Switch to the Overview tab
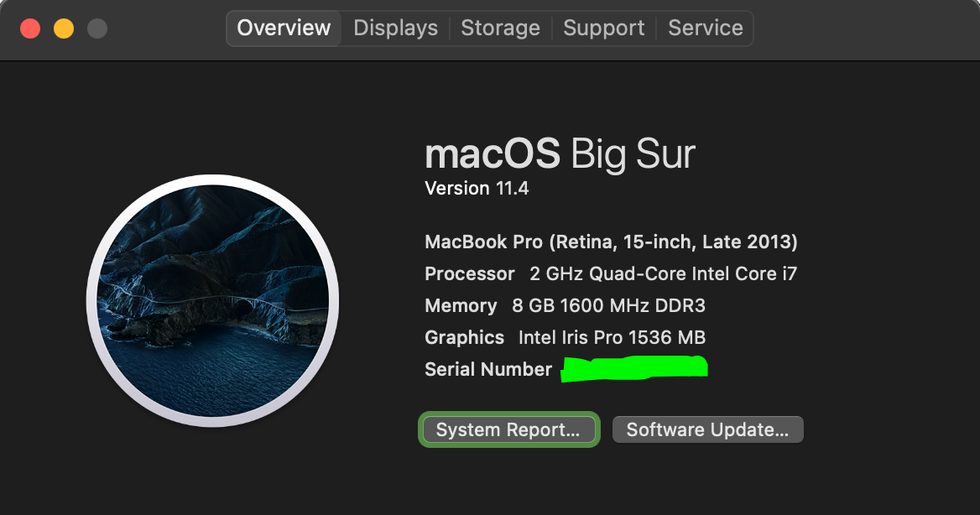 [284, 29]
